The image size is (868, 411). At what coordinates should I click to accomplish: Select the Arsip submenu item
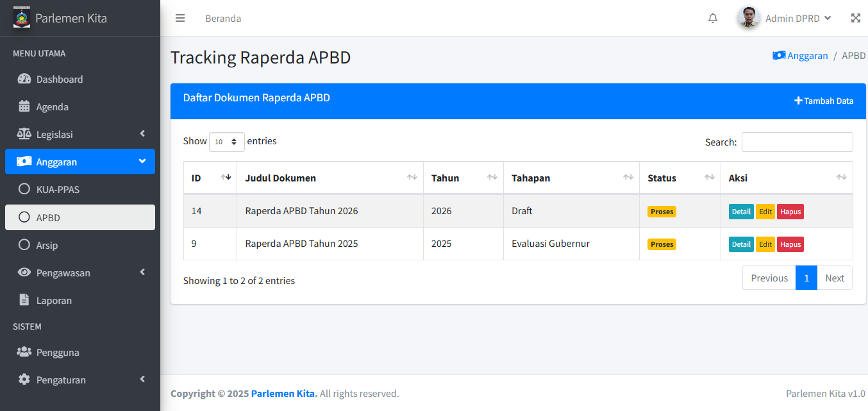coord(47,245)
